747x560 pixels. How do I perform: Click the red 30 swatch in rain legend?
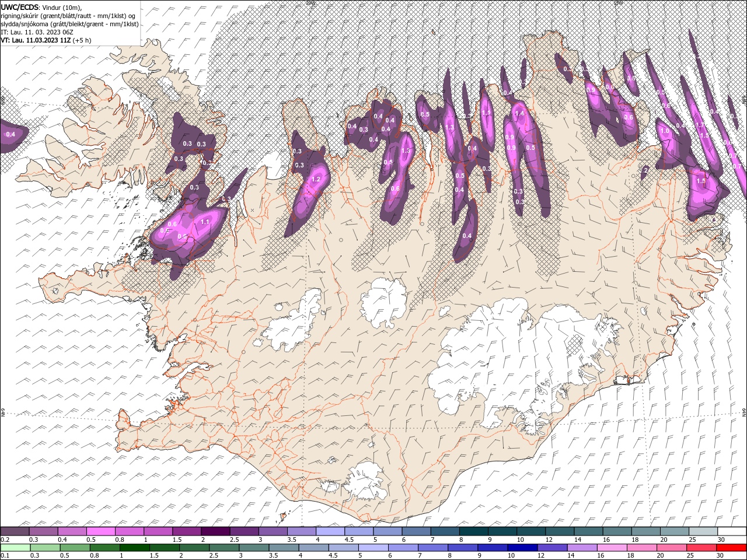tap(732, 548)
